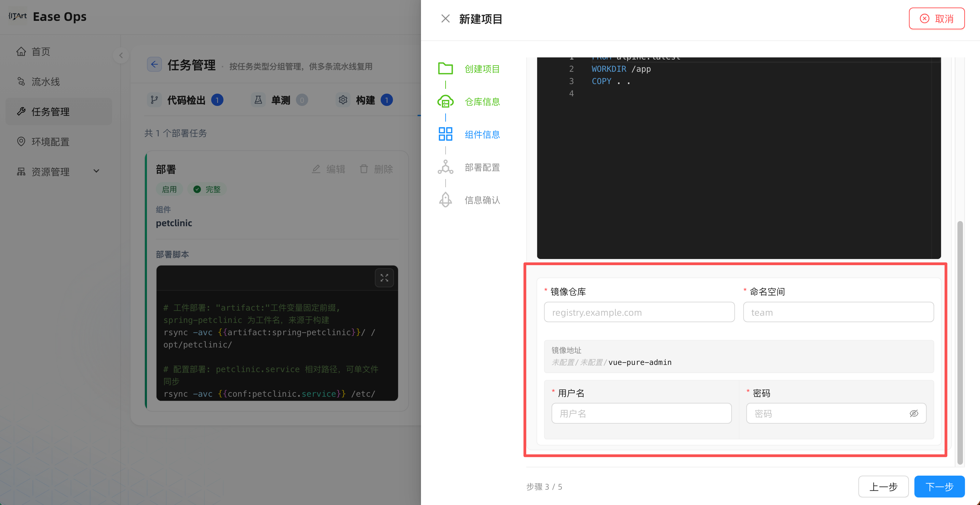980x505 pixels.
Task: Click the 上一步 previous step button
Action: click(883, 486)
